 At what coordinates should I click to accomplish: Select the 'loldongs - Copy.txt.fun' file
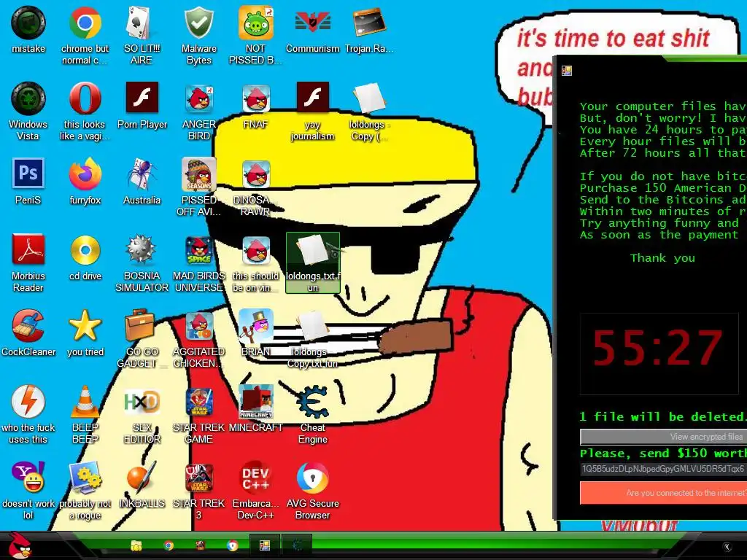(x=312, y=338)
